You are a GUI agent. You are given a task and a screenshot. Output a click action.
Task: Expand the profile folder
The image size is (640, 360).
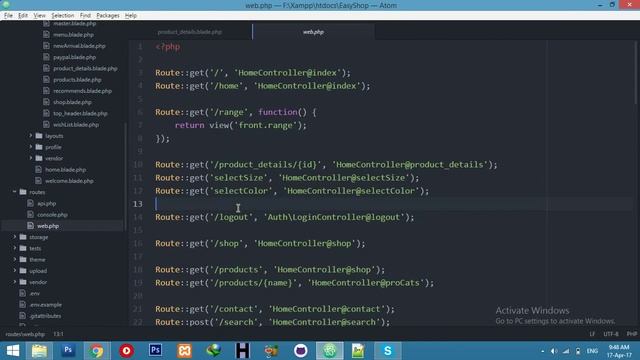(x=31, y=147)
